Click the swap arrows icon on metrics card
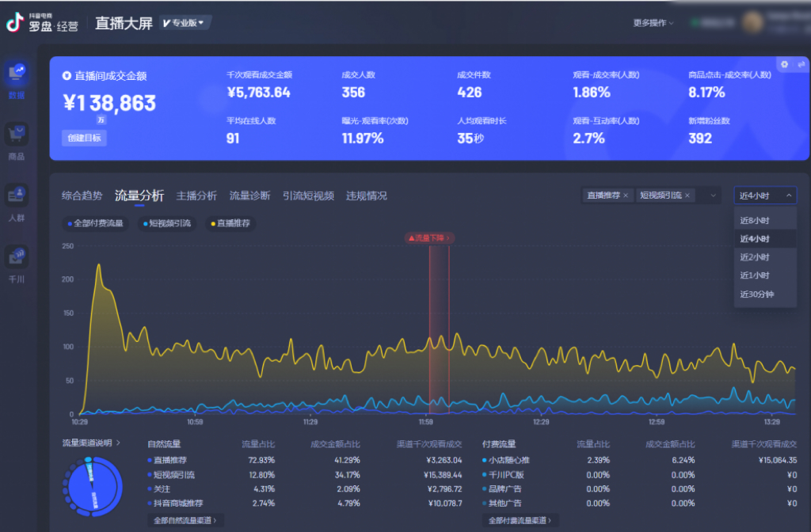 tap(801, 64)
